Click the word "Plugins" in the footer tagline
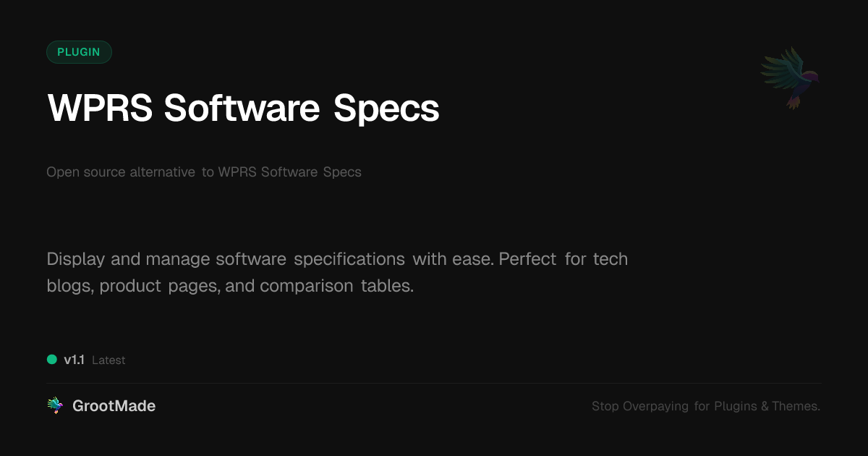The width and height of the screenshot is (868, 456). [736, 406]
